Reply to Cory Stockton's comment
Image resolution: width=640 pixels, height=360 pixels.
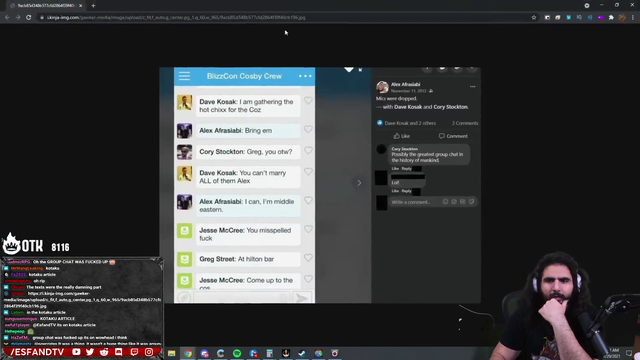click(x=406, y=169)
